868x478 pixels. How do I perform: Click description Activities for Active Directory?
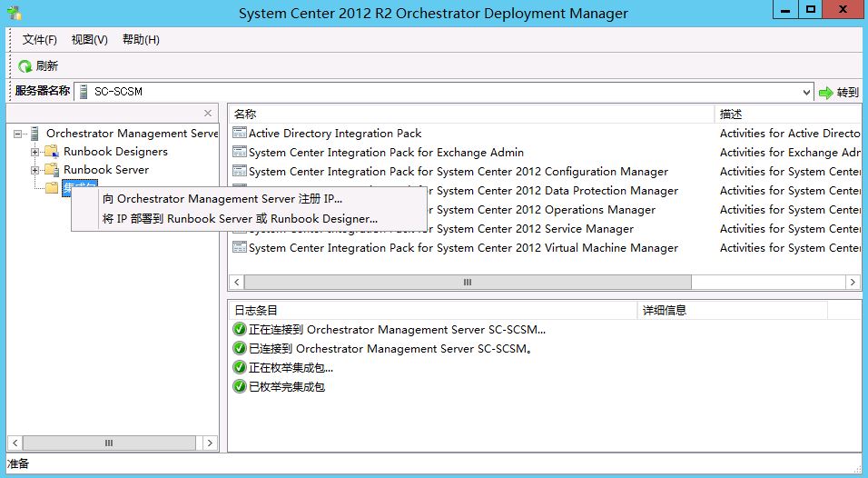click(790, 133)
